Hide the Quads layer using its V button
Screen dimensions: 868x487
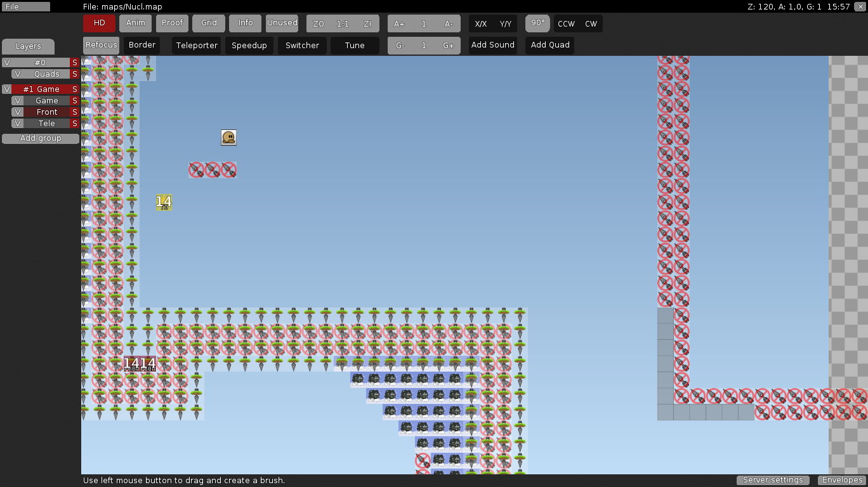click(17, 74)
